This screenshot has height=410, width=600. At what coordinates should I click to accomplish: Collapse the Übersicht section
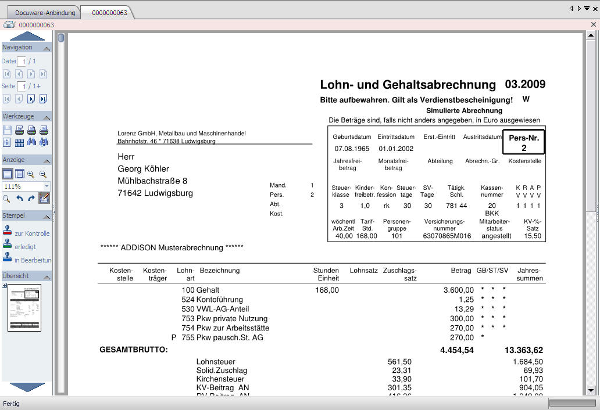(46, 276)
